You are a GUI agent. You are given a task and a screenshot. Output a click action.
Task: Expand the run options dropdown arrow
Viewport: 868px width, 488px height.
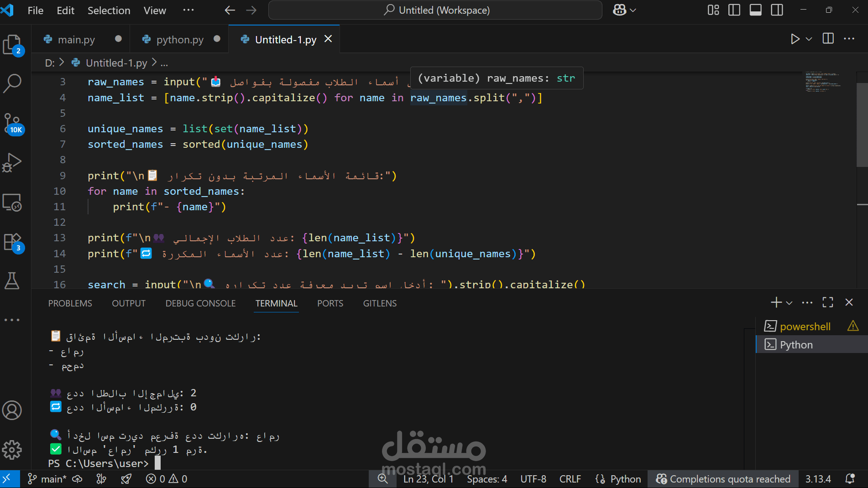(809, 39)
